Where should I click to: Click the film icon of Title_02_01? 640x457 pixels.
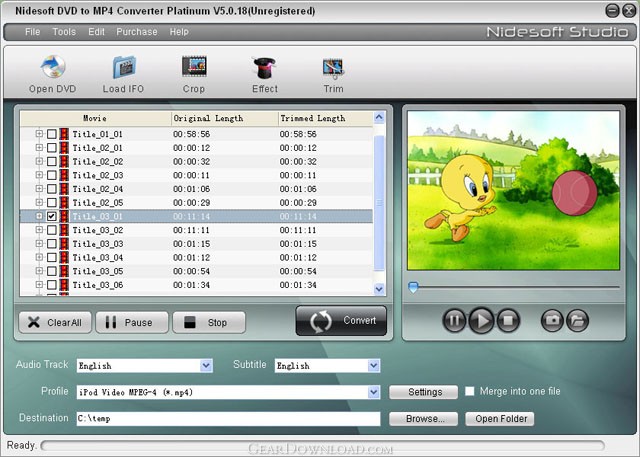click(64, 148)
